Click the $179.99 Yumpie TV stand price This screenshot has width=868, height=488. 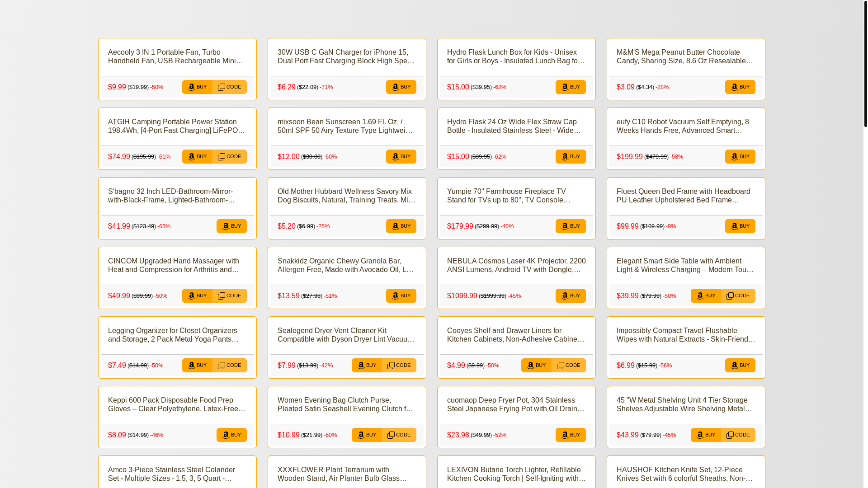(x=460, y=226)
